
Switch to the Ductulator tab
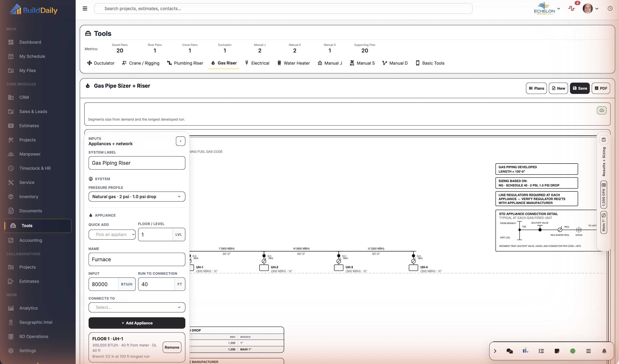click(x=101, y=63)
